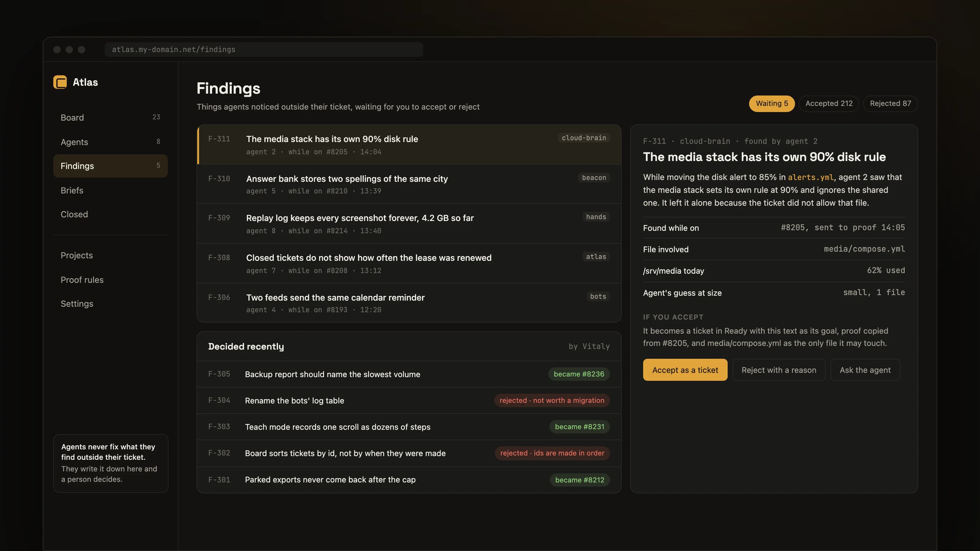Select finding F-306 calendar reminder
Image resolution: width=980 pixels, height=551 pixels.
[409, 303]
